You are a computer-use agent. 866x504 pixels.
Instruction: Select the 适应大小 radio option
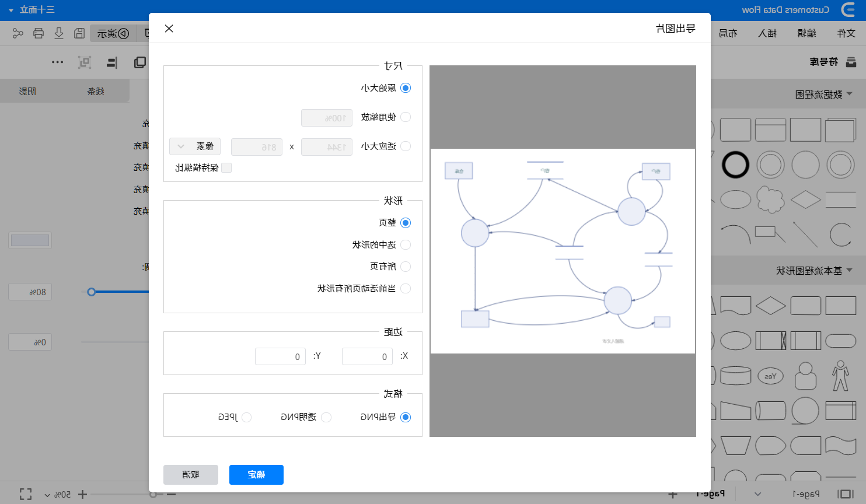(x=406, y=146)
